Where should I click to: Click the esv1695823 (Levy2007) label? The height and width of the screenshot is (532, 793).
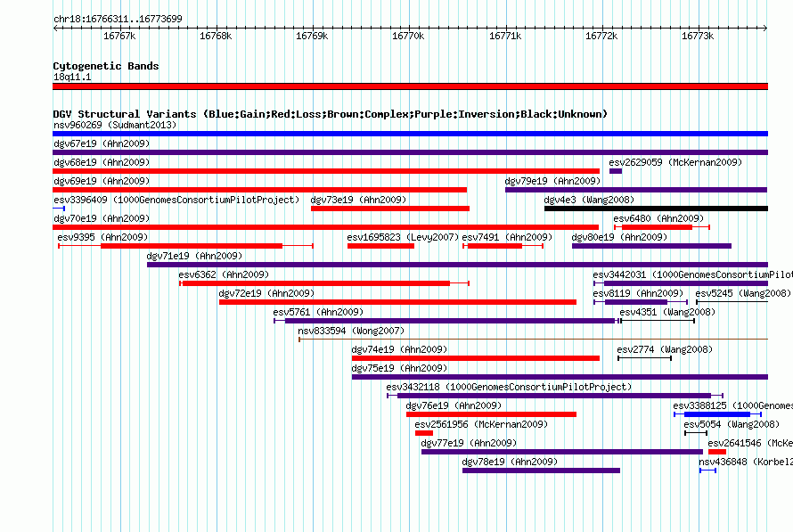click(403, 237)
